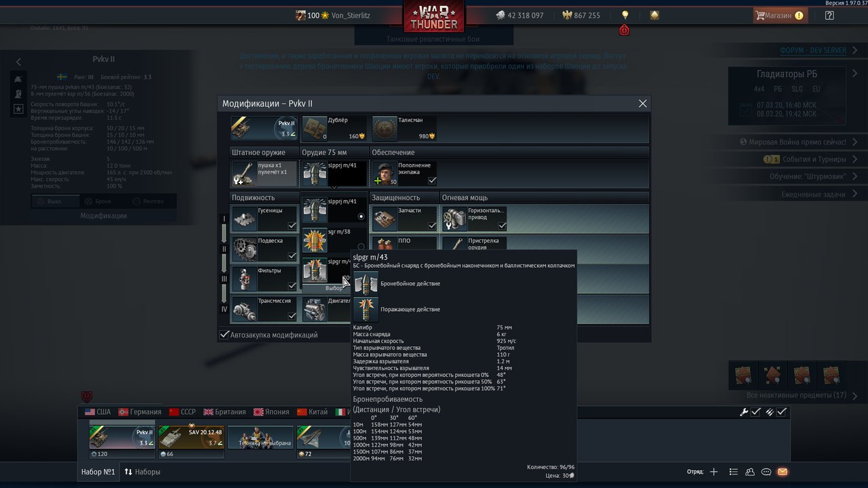
Task: Click the Пополнение экипажа crew icon
Action: coord(384,174)
